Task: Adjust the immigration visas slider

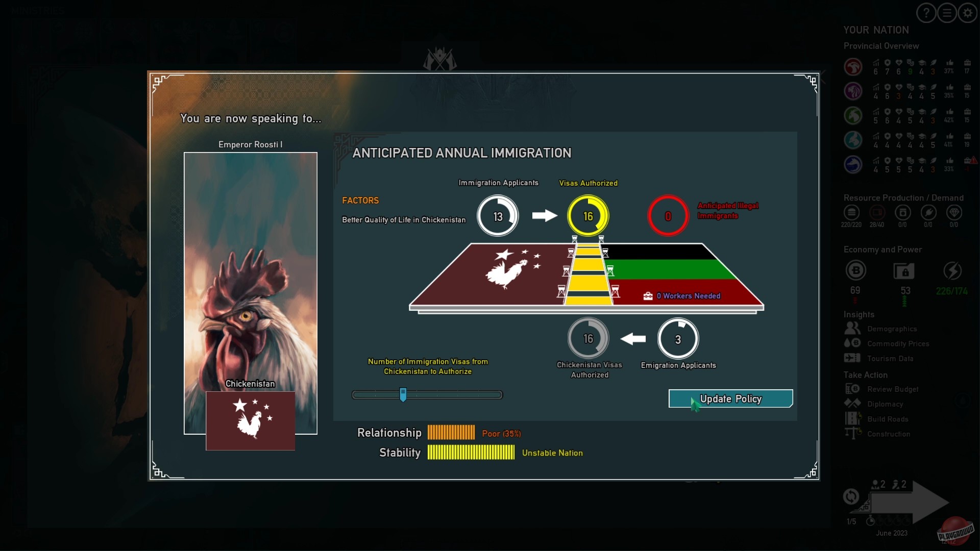Action: (403, 394)
